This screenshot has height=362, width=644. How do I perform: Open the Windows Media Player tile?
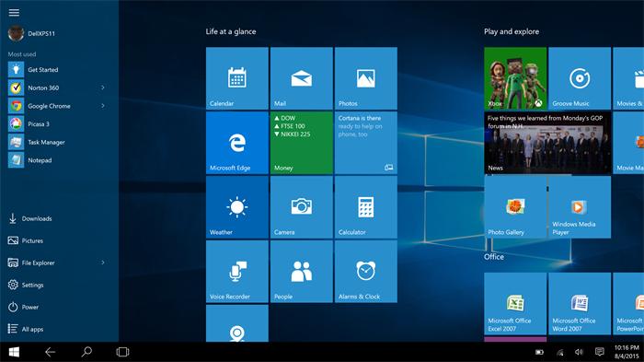[x=580, y=207]
